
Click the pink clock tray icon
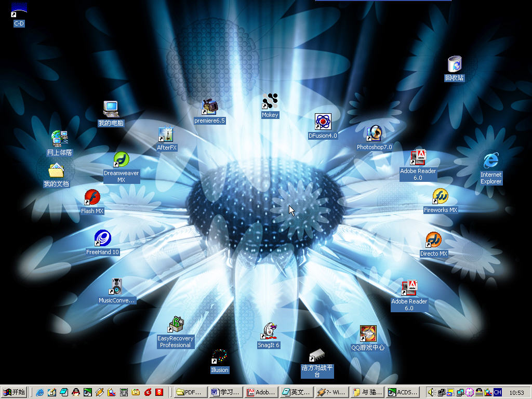coord(470,393)
